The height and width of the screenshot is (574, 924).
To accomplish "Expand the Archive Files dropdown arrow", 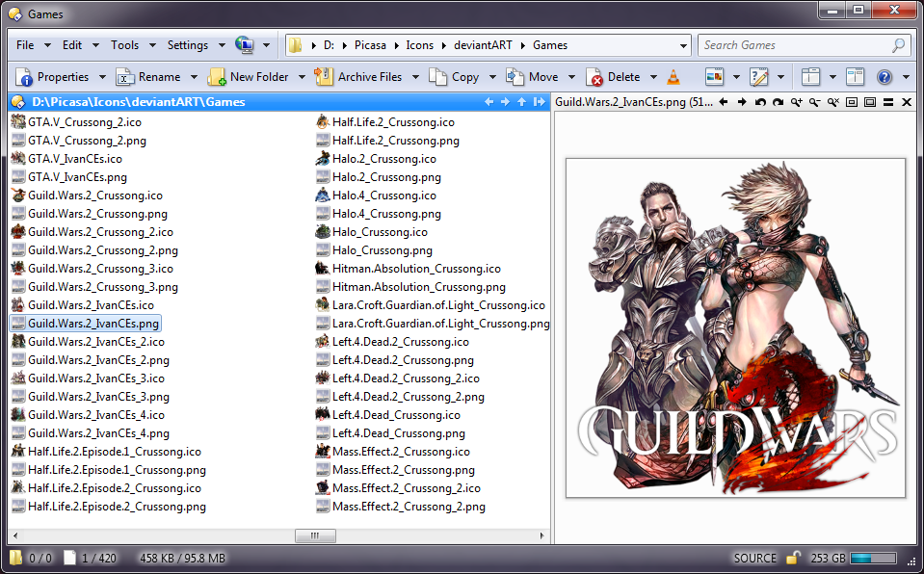I will [x=415, y=77].
